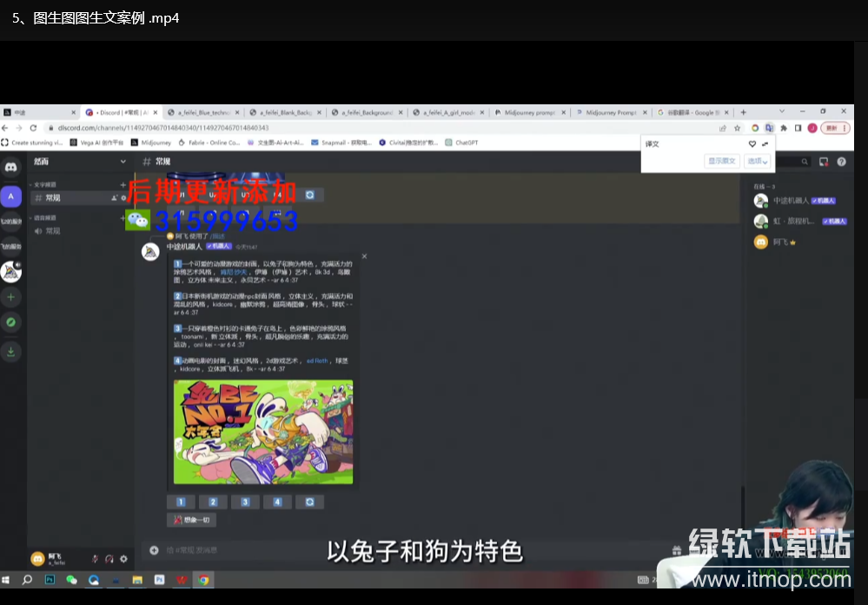Open WeChat from the taskbar
This screenshot has height=605, width=868.
pos(71,580)
